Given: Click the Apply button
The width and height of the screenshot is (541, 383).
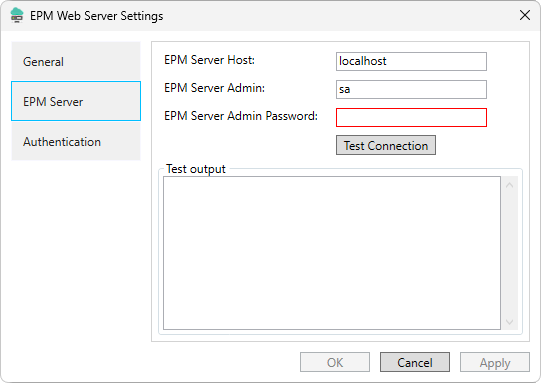Looking at the screenshot, I should coord(495,362).
